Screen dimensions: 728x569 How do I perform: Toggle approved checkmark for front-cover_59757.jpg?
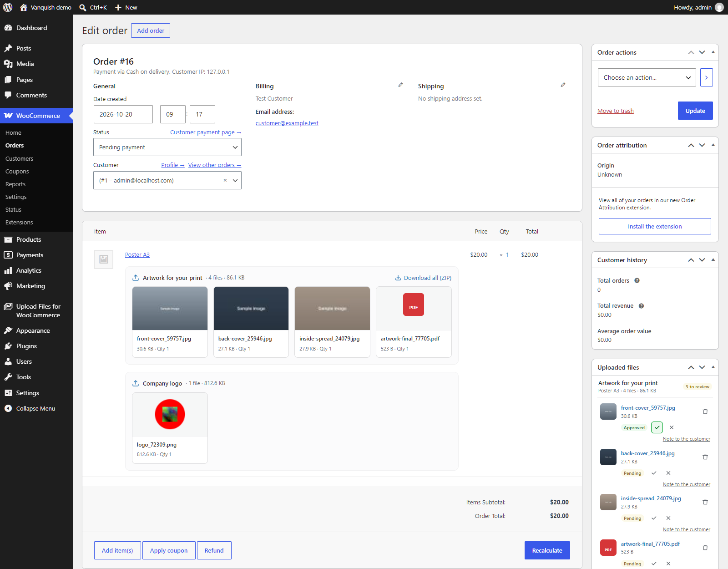pos(657,427)
